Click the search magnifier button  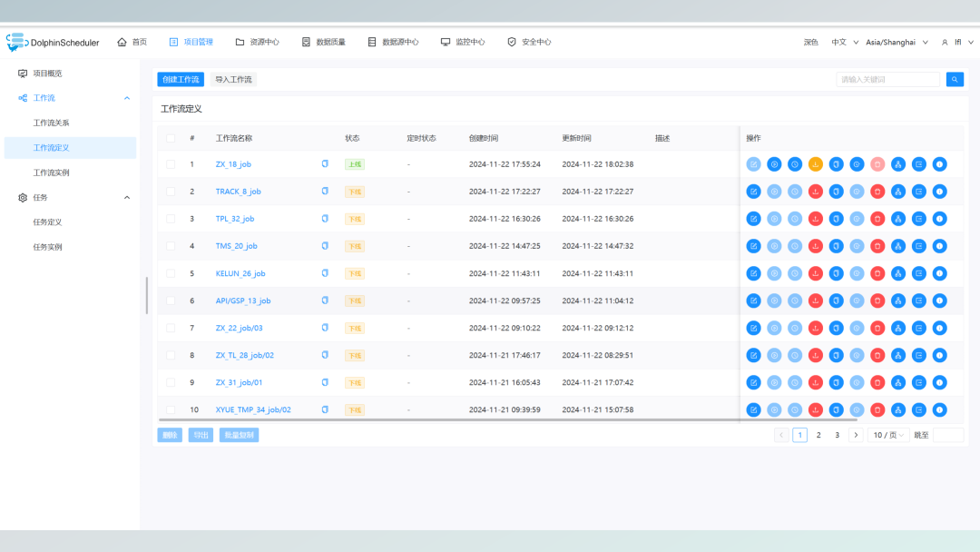coord(955,79)
